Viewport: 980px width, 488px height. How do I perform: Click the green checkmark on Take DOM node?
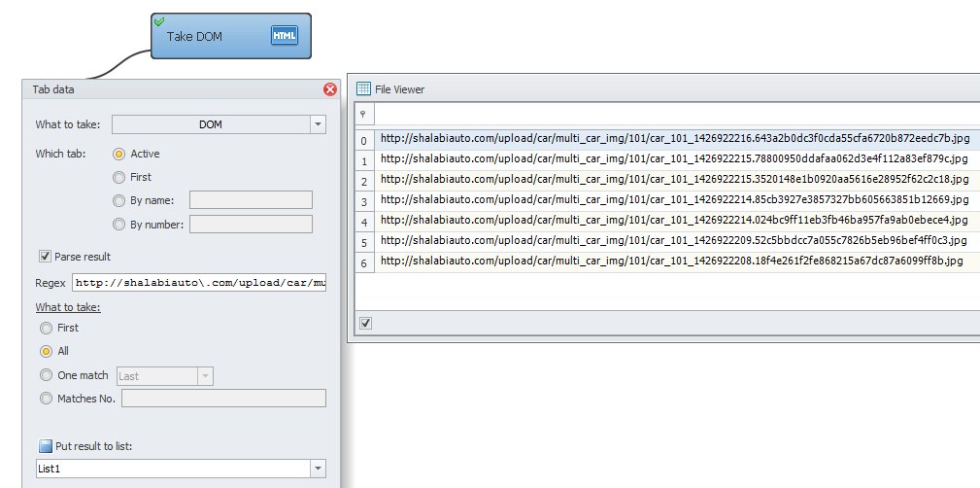[x=158, y=21]
